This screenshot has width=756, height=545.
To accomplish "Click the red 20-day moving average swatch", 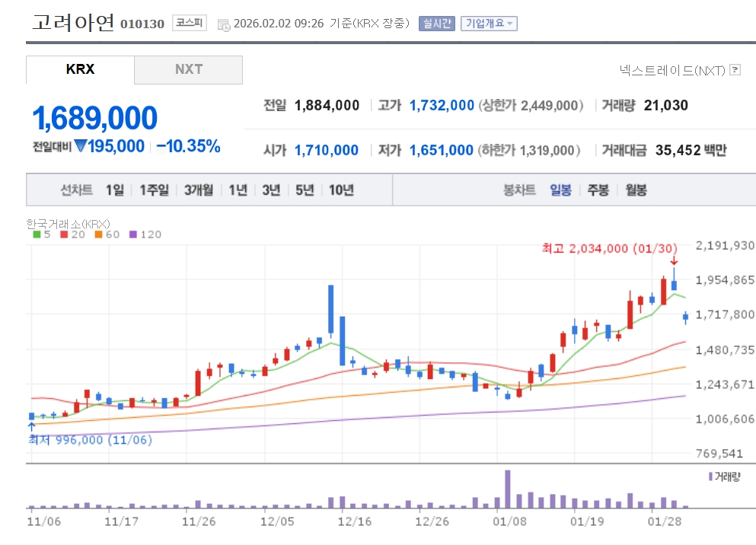I will click(64, 234).
